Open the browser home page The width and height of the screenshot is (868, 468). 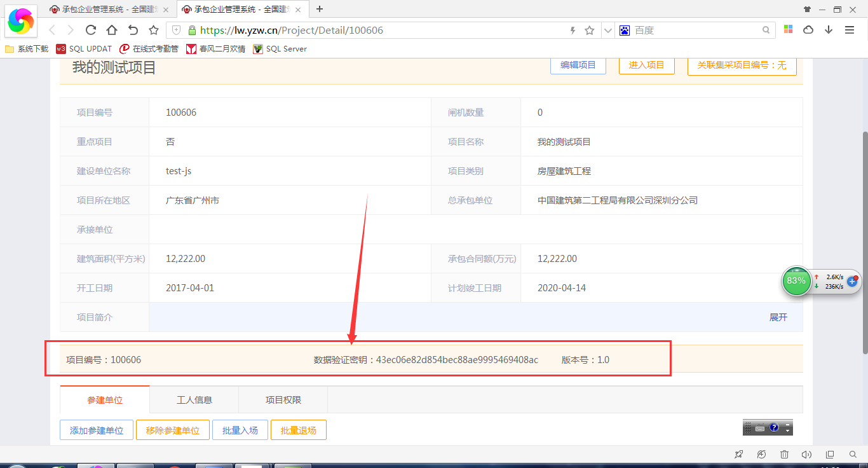coord(112,30)
